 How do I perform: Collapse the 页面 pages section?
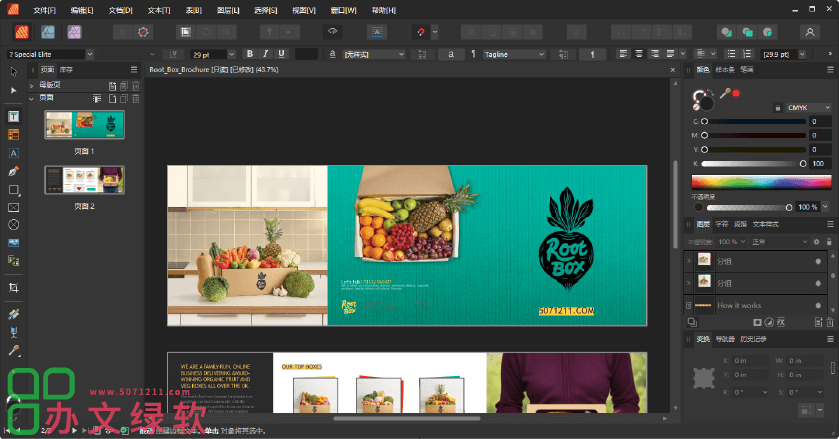(x=31, y=98)
